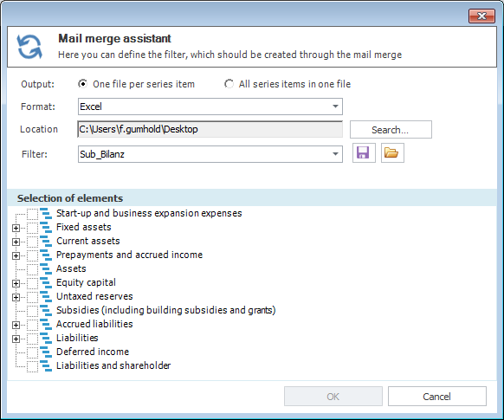504x420 pixels.
Task: Click the mail merge refresh arrows icon
Action: [x=29, y=47]
